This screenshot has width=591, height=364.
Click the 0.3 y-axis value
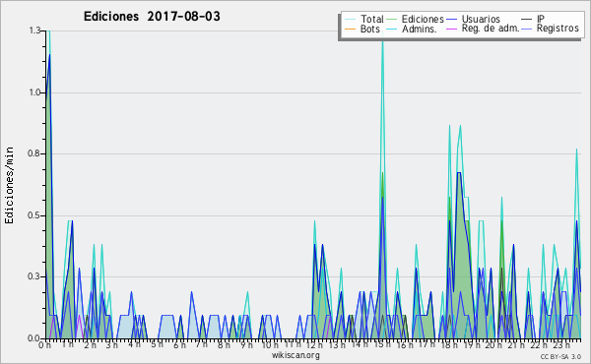point(34,276)
